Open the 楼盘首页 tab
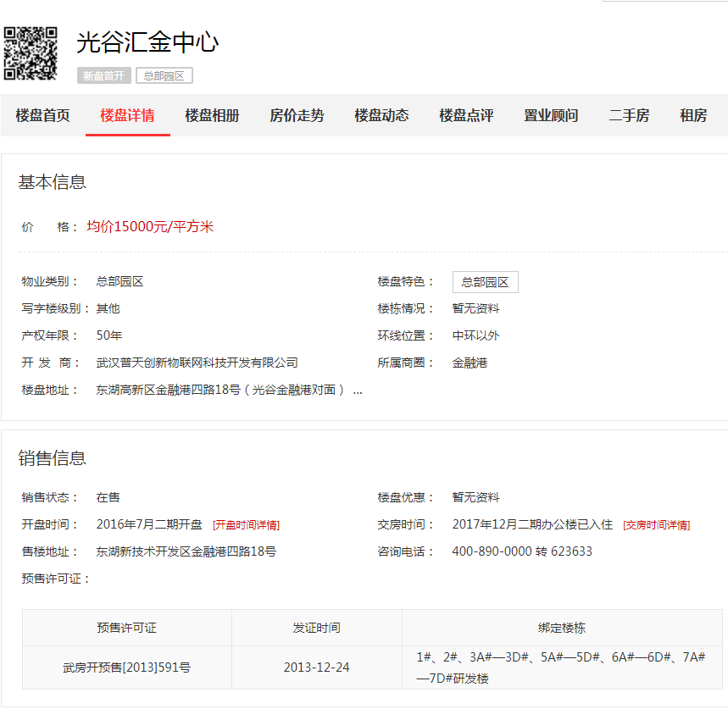728x709 pixels. click(42, 116)
